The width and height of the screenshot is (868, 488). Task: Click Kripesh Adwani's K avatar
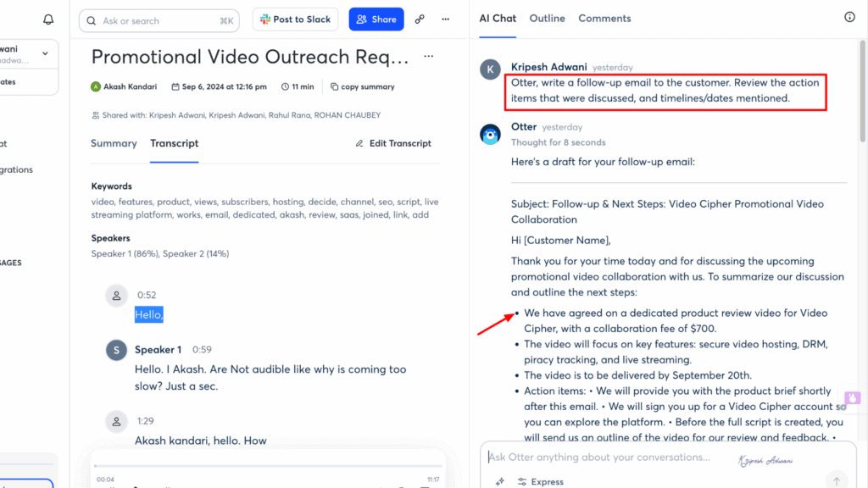490,69
